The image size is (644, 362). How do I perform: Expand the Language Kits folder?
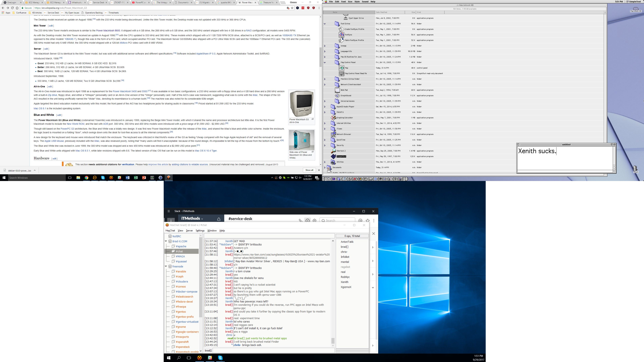(325, 51)
